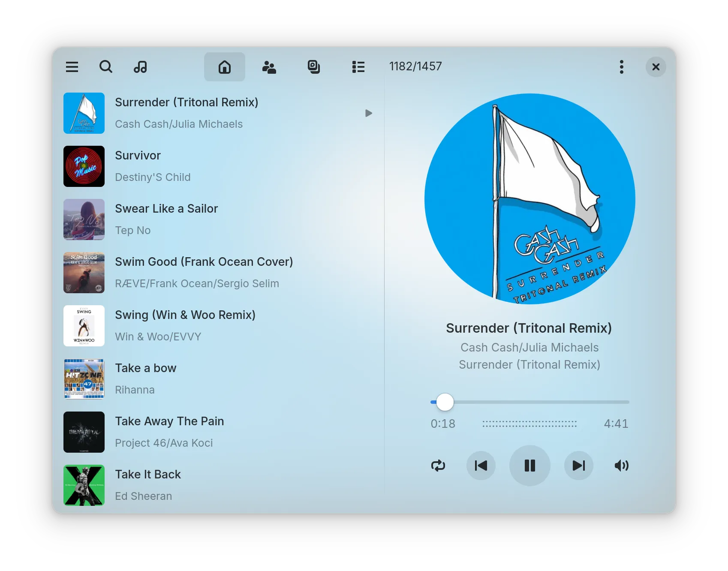The width and height of the screenshot is (728, 571).
Task: Click the dotted lyrics placeholder line
Action: click(529, 424)
